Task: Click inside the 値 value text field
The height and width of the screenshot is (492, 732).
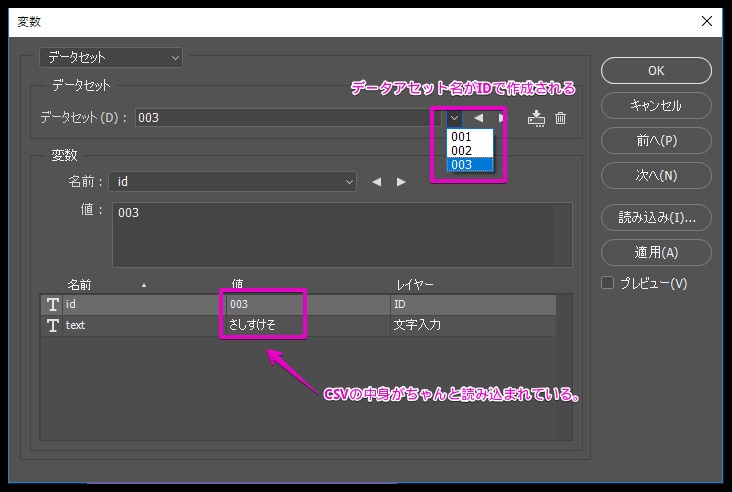Action: (340, 234)
